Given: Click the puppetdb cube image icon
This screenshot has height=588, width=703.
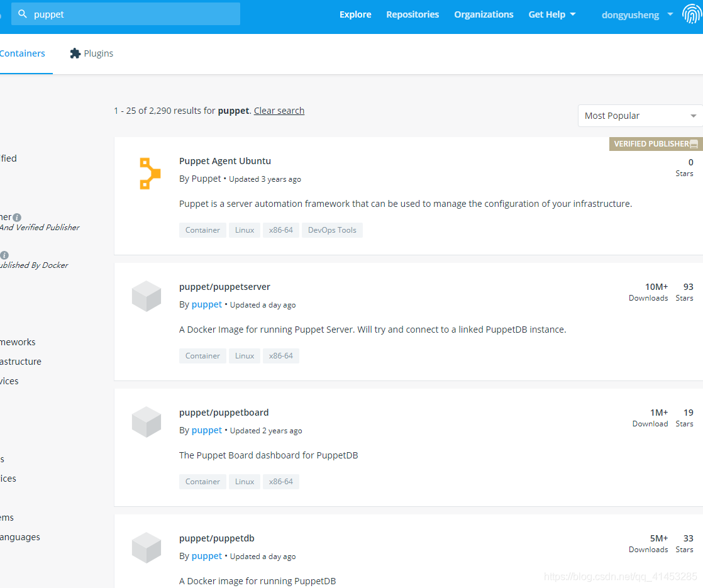Looking at the screenshot, I should (x=146, y=548).
